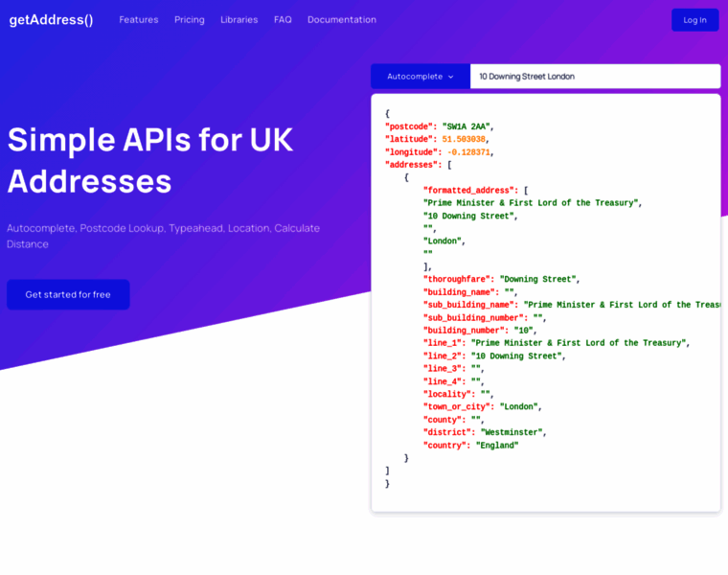728x575 pixels.
Task: Go to Features in navigation
Action: [139, 20]
